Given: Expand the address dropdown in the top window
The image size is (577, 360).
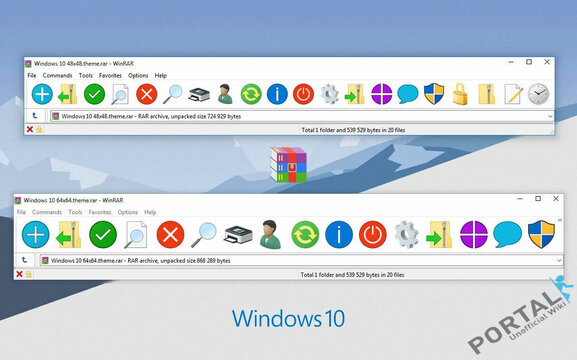Looking at the screenshot, I should point(550,116).
